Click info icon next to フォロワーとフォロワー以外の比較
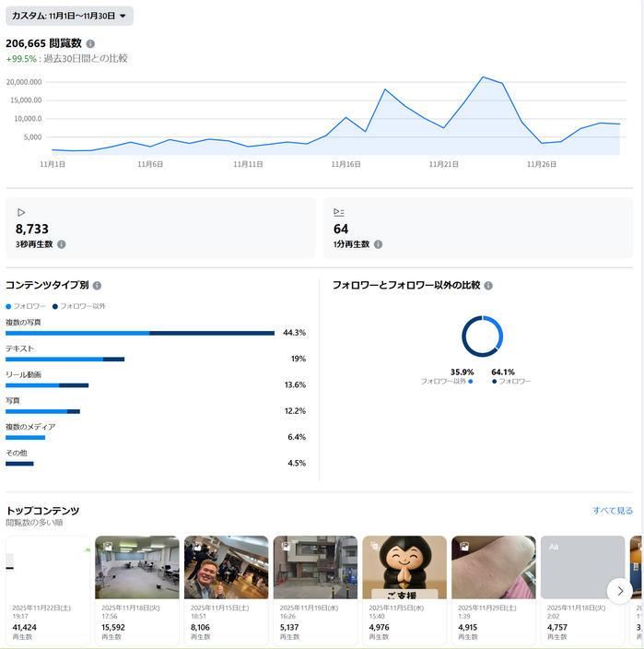This screenshot has width=644, height=649. pos(488,286)
